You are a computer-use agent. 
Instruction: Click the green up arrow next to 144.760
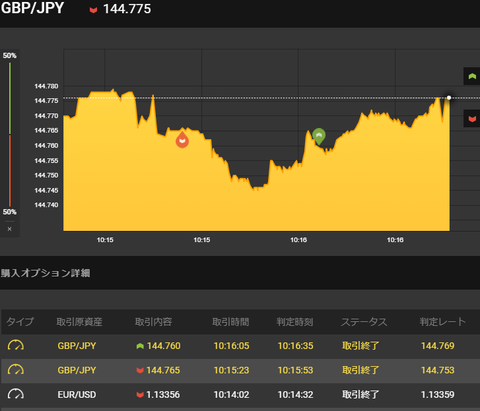pos(140,346)
